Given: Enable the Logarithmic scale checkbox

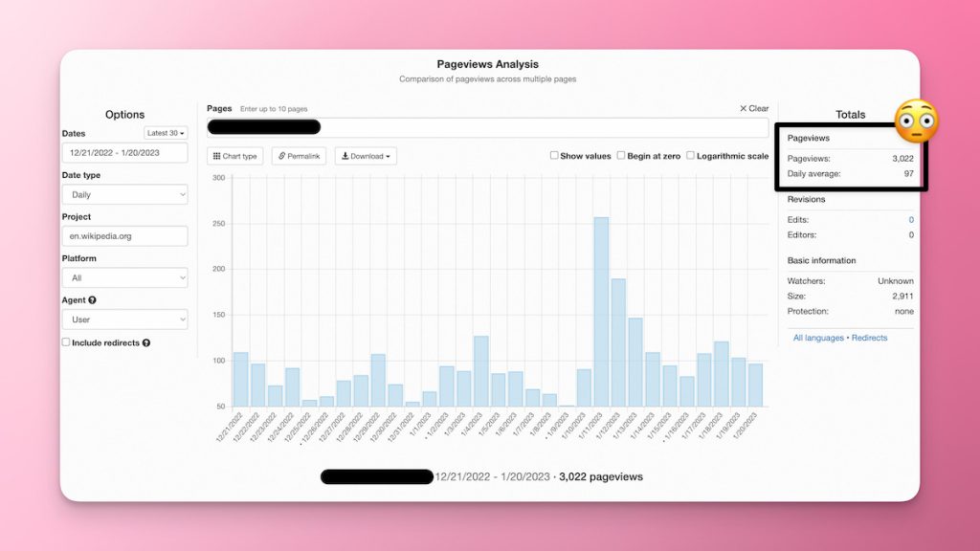Looking at the screenshot, I should [x=691, y=156].
